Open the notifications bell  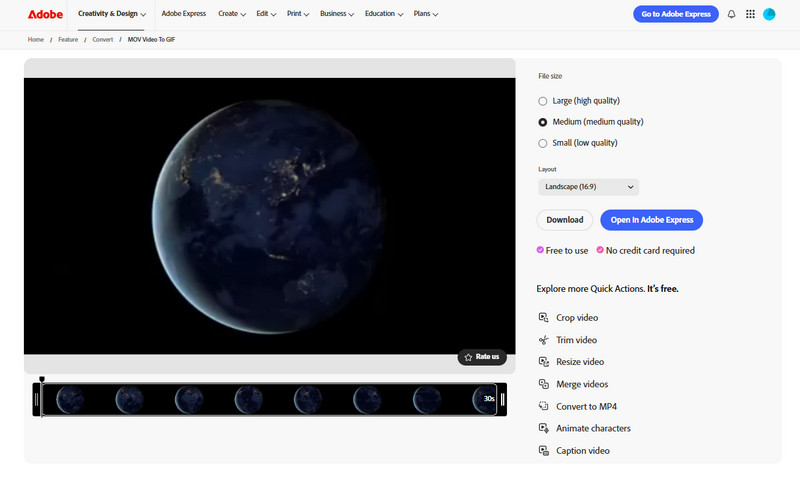731,14
